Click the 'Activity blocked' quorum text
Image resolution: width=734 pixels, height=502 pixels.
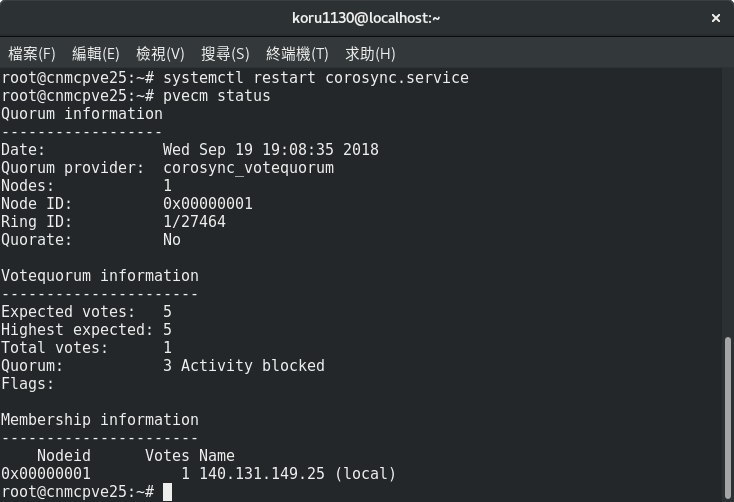point(253,366)
